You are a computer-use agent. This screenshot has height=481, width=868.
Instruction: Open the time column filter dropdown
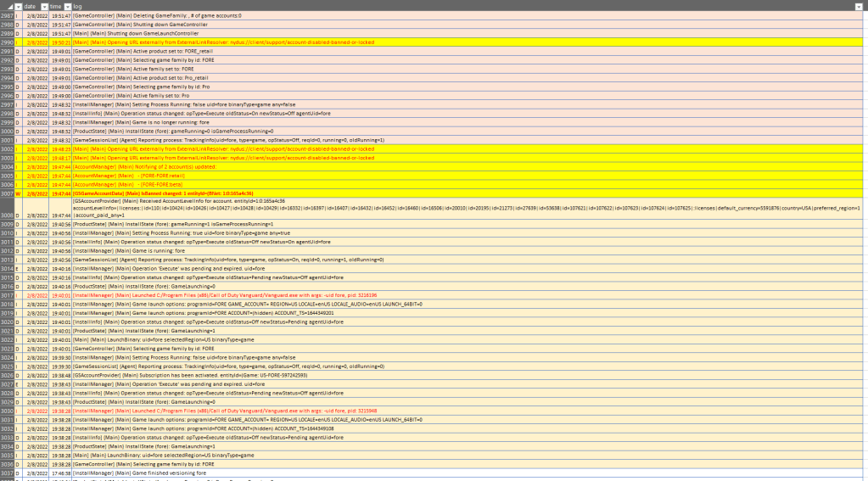[67, 6]
